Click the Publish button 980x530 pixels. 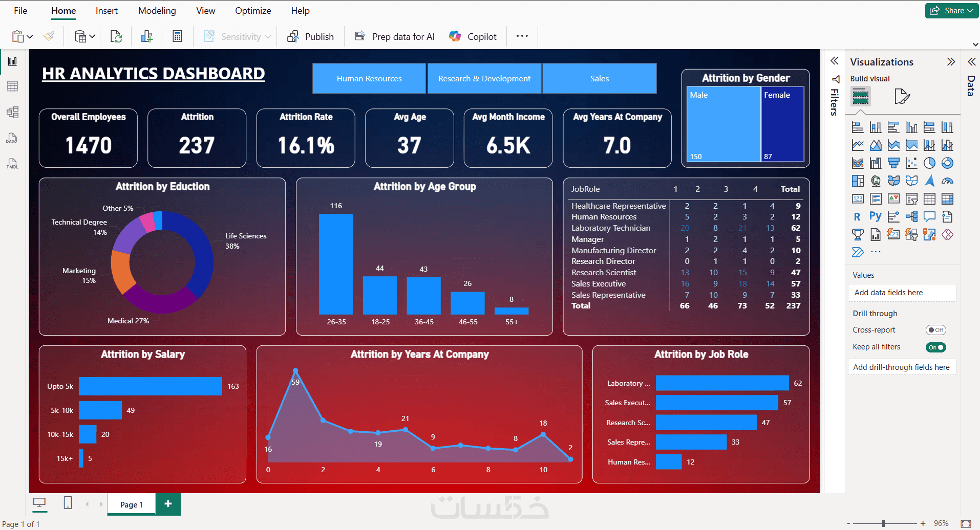point(310,36)
